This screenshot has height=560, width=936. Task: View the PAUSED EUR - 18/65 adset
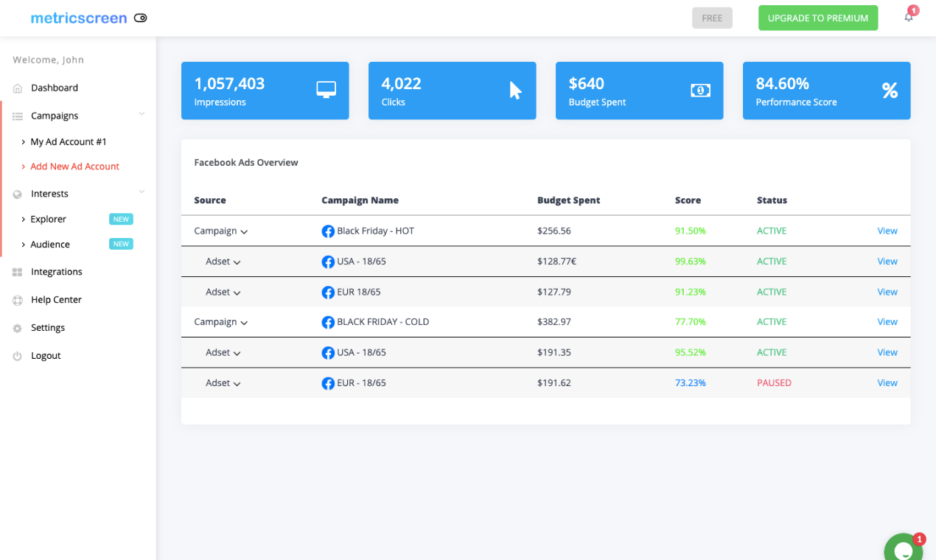click(887, 383)
